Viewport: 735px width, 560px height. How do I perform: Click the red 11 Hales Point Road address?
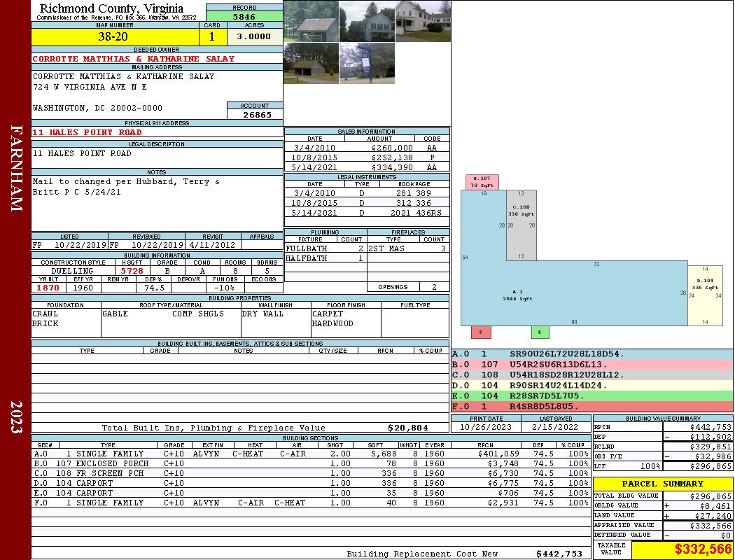[x=87, y=132]
